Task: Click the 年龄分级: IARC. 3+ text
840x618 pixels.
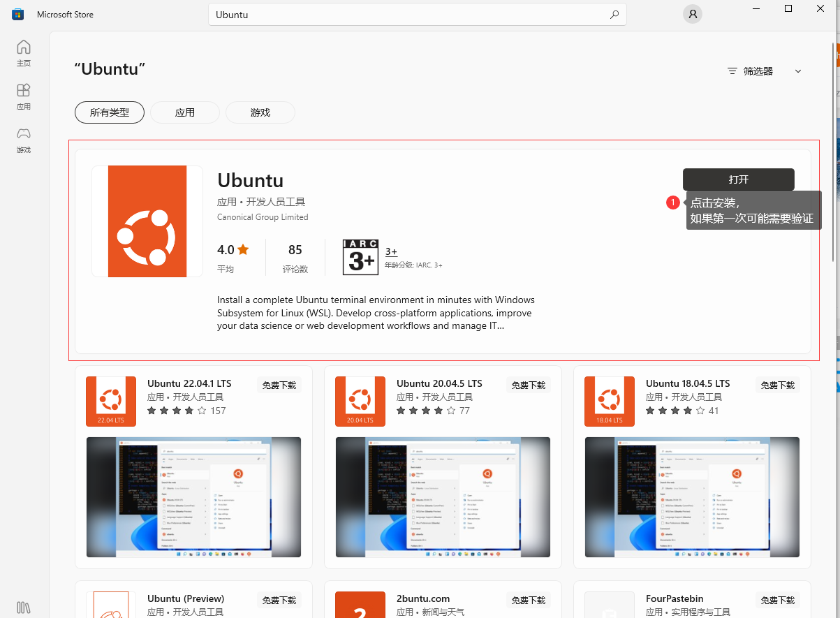Action: tap(413, 265)
